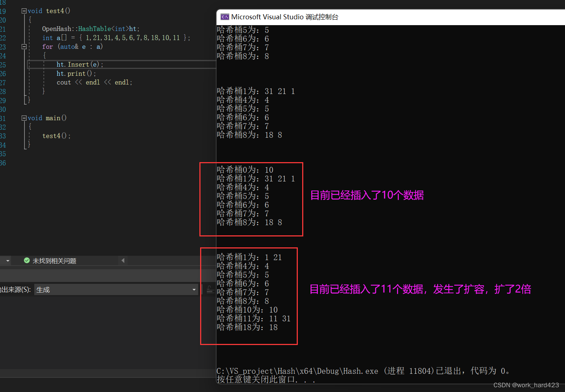
Task: Click console line 哈希桶10为: 10
Action: (247, 310)
